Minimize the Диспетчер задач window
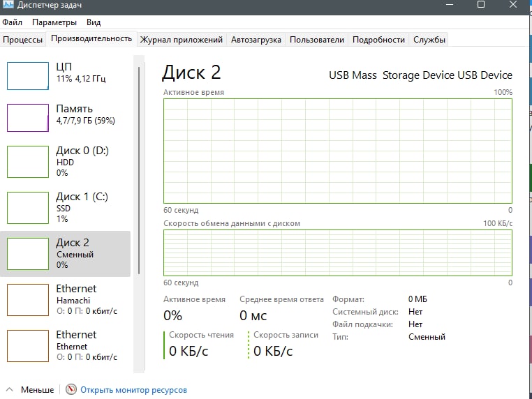This screenshot has width=532, height=399. [x=450, y=4]
